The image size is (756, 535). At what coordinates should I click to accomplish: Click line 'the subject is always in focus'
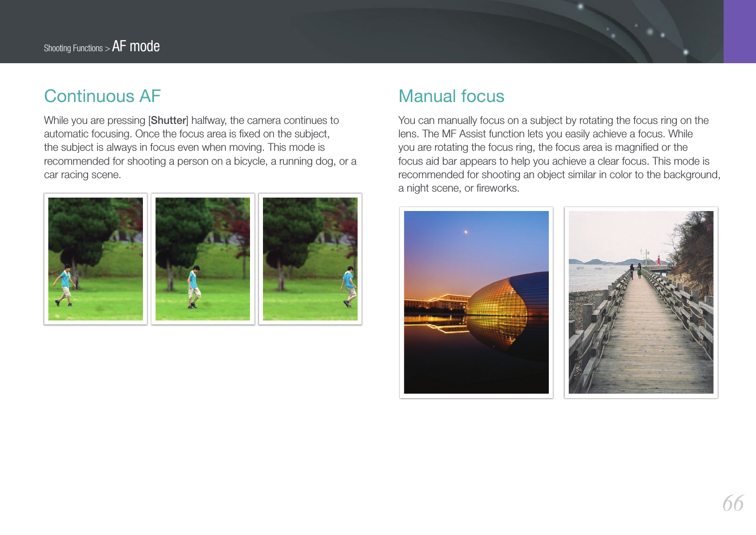[x=184, y=147]
